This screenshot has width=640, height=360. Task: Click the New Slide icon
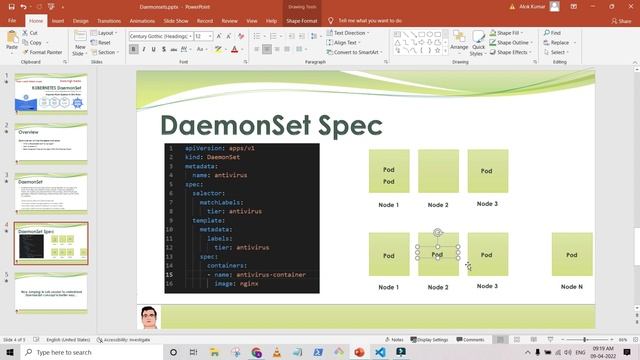tap(80, 37)
